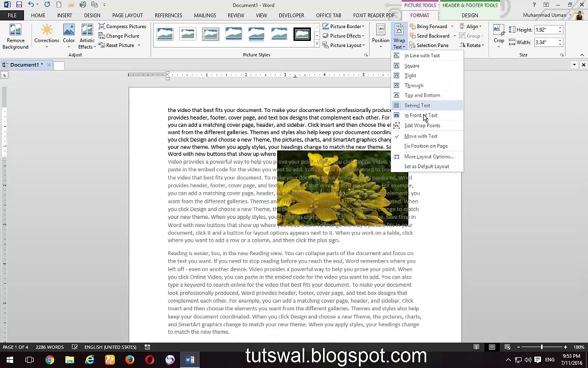
Task: Expand the picture styles gallery More arrow
Action: click(316, 44)
